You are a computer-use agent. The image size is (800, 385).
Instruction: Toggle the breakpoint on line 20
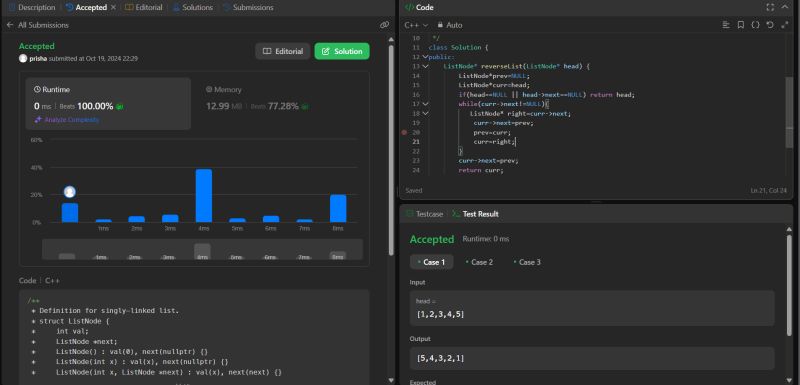[404, 132]
